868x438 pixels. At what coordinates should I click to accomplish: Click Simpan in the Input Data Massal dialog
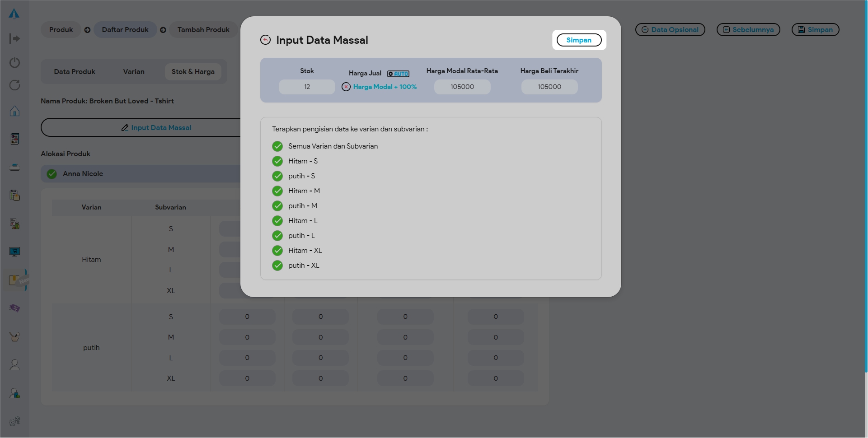(x=579, y=40)
